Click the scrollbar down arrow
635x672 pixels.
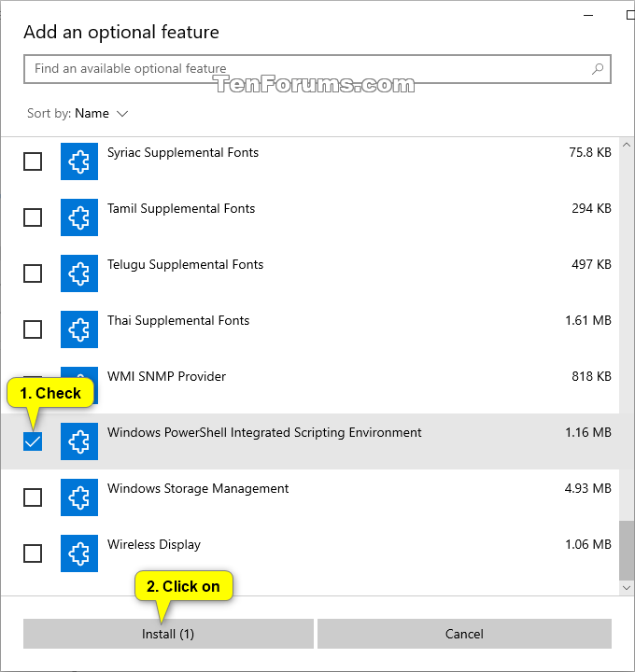(627, 588)
